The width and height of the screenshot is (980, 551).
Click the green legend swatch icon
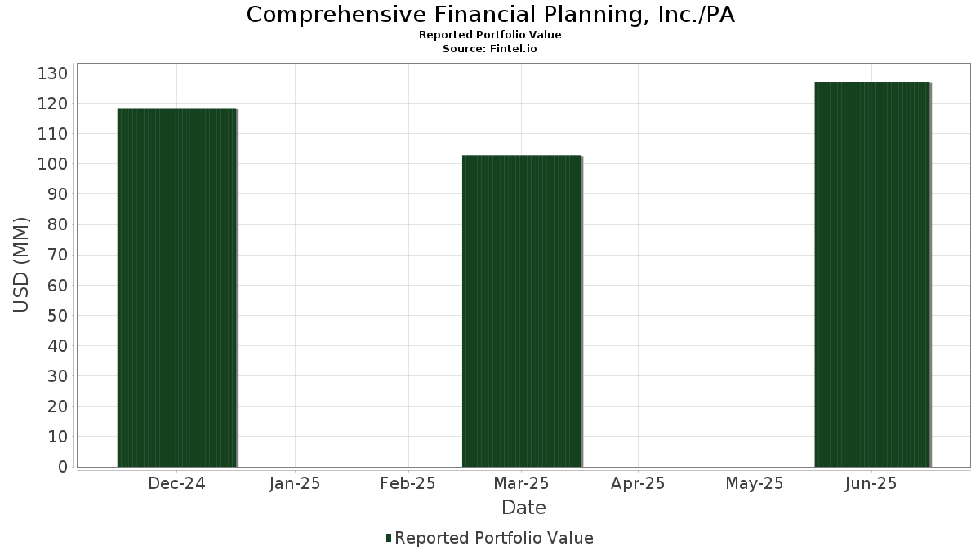pyautogui.click(x=389, y=538)
